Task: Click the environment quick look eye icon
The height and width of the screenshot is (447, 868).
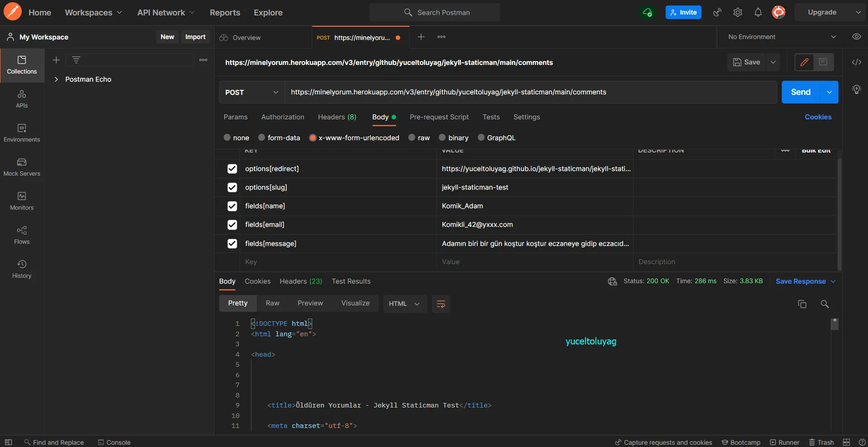Action: [857, 37]
